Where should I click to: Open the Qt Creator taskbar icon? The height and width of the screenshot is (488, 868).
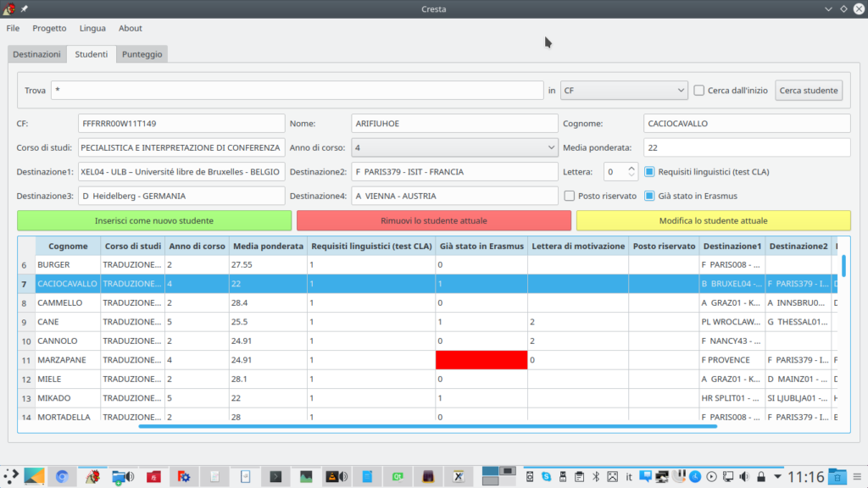[x=398, y=476]
